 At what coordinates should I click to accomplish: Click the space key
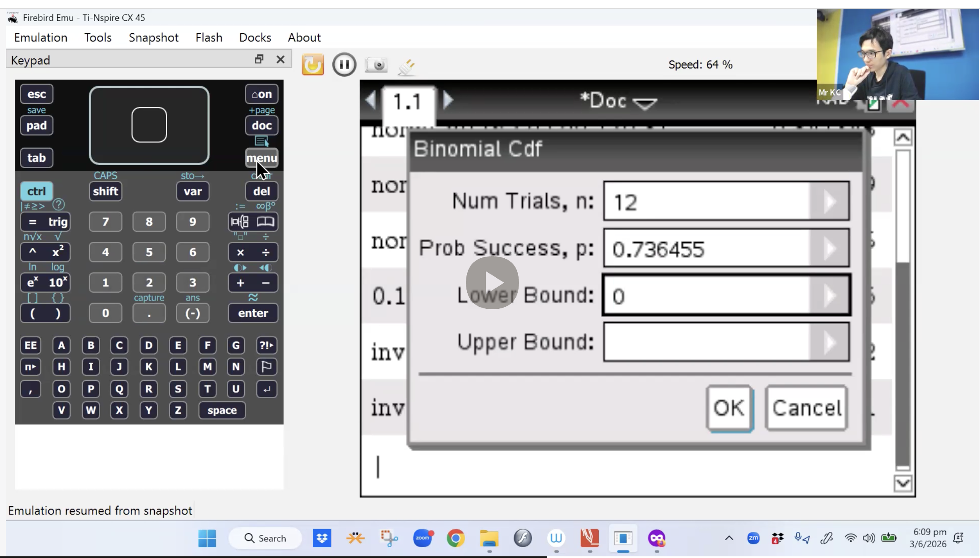click(x=222, y=410)
